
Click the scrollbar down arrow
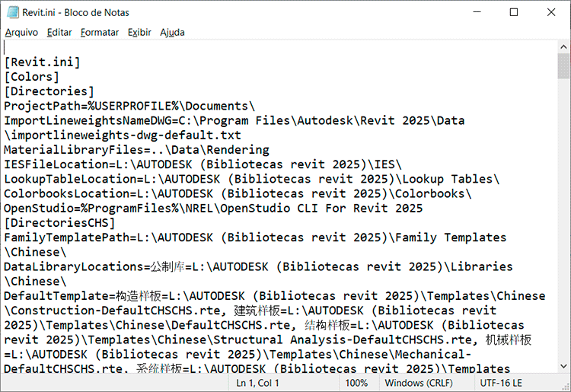pyautogui.click(x=563, y=366)
